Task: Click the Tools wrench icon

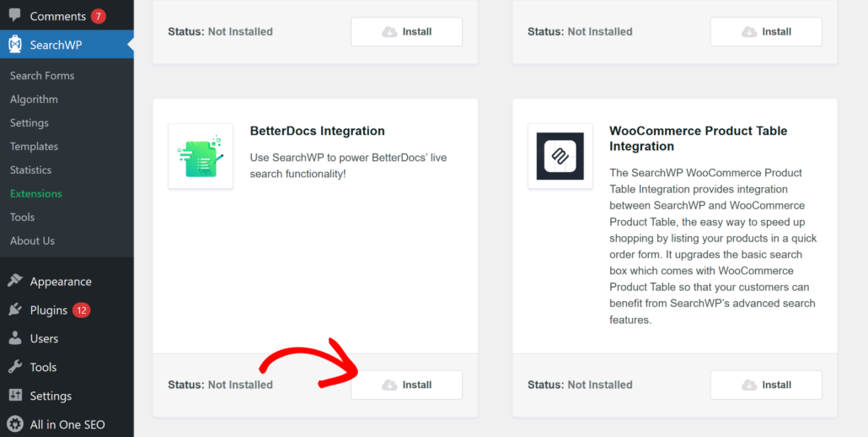Action: point(15,367)
